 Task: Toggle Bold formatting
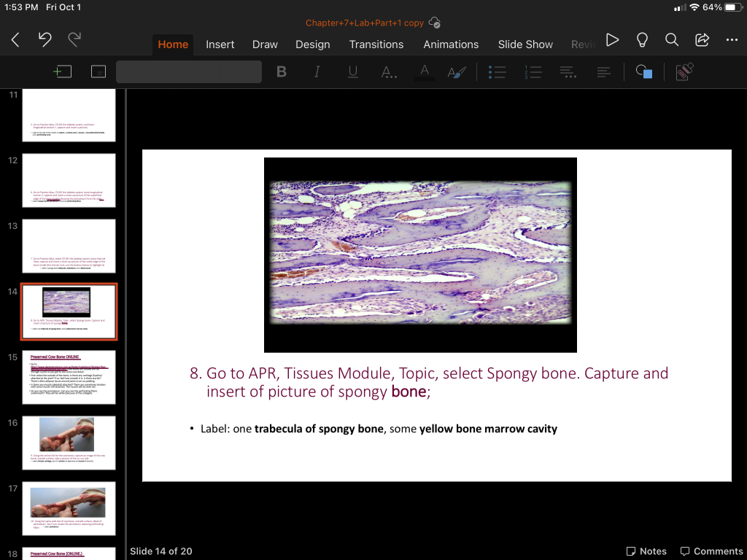282,71
